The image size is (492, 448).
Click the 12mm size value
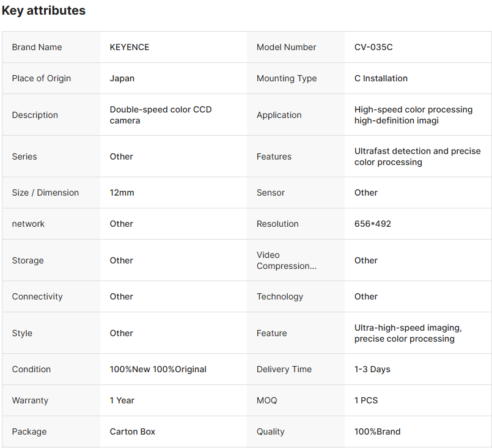122,193
